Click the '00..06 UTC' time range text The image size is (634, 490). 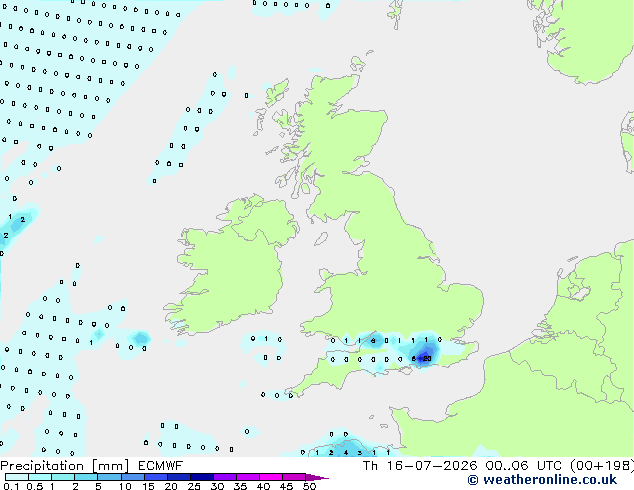coord(523,465)
